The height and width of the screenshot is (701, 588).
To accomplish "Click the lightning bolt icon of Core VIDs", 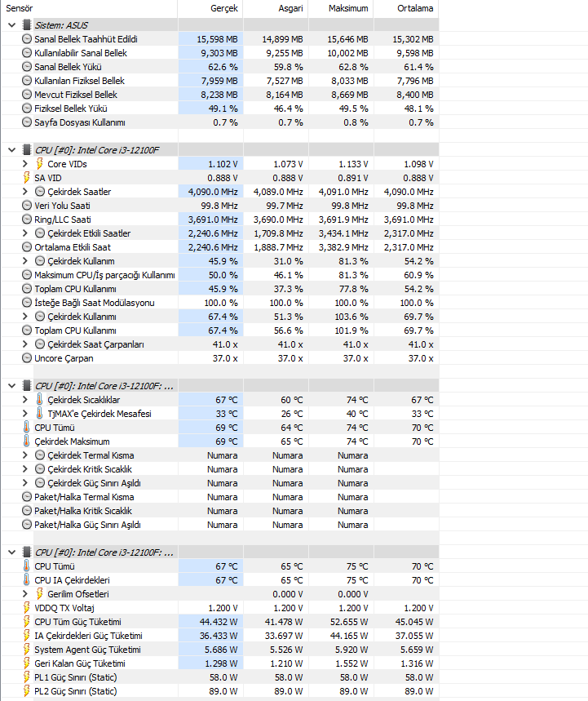I will [39, 164].
